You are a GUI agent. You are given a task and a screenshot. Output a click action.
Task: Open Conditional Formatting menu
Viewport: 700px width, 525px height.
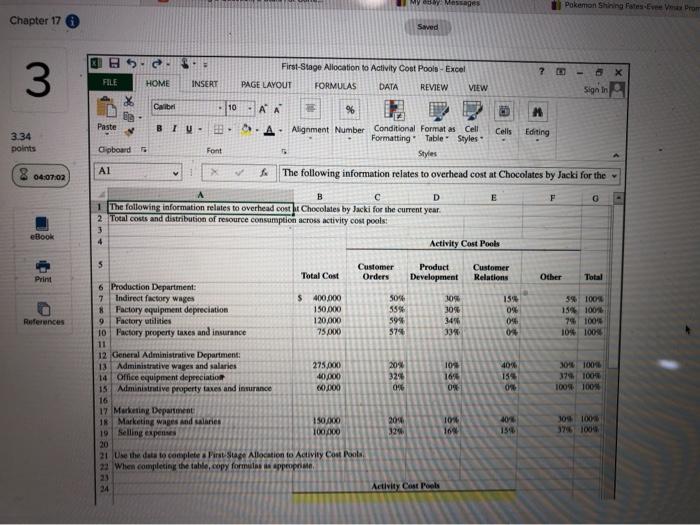394,121
